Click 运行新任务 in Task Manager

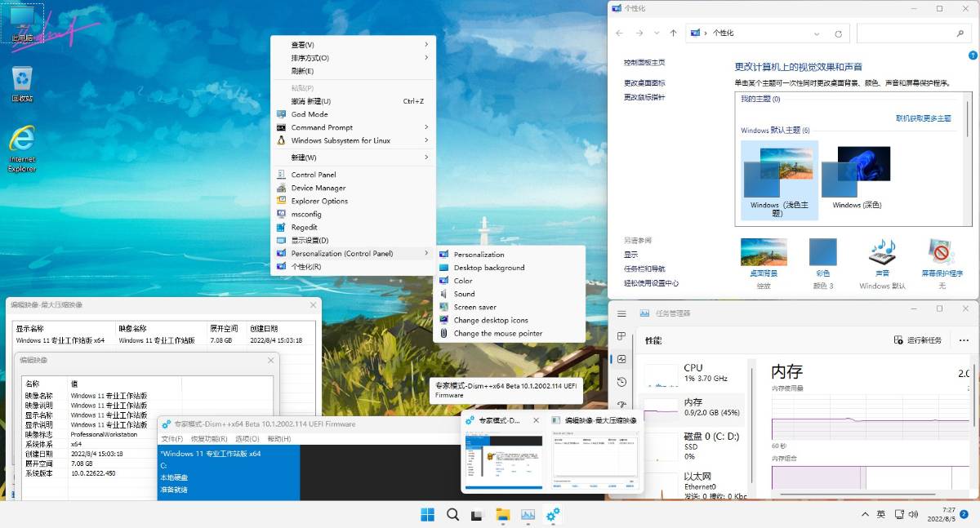918,339
